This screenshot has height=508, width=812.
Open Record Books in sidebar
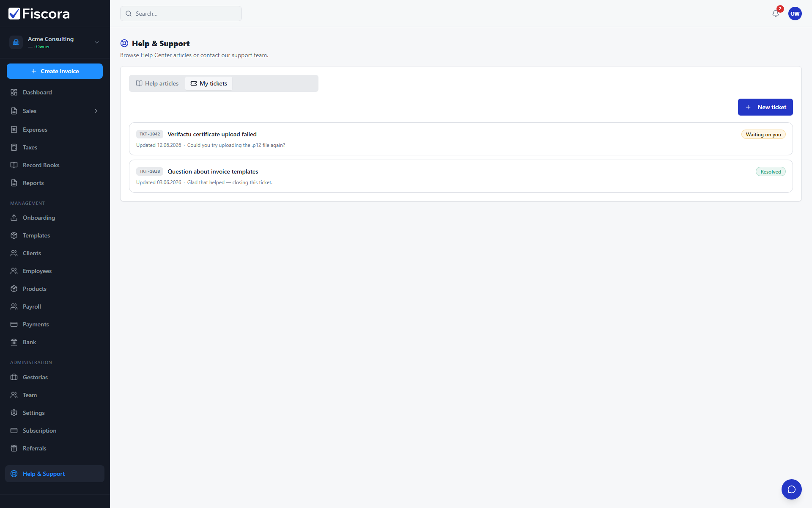coord(55,165)
